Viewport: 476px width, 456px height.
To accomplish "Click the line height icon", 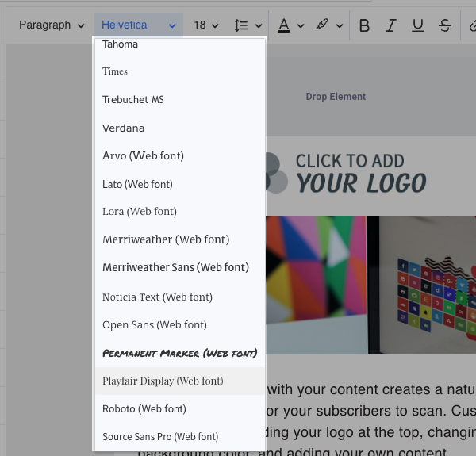I will 242,25.
